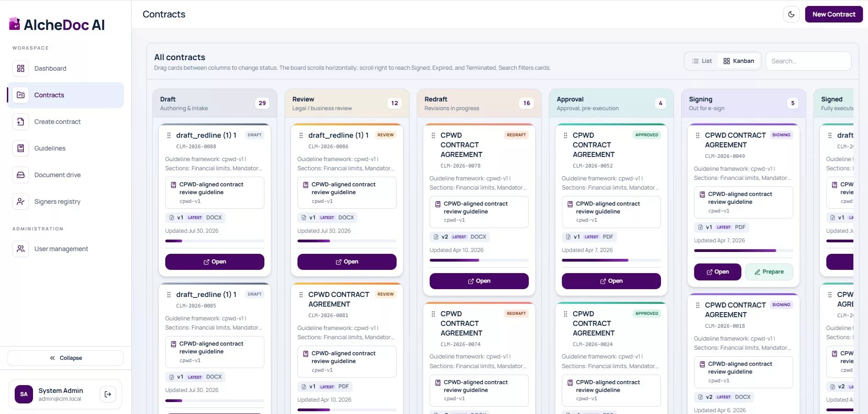
Task: Click the Draft column count 29
Action: (x=262, y=103)
